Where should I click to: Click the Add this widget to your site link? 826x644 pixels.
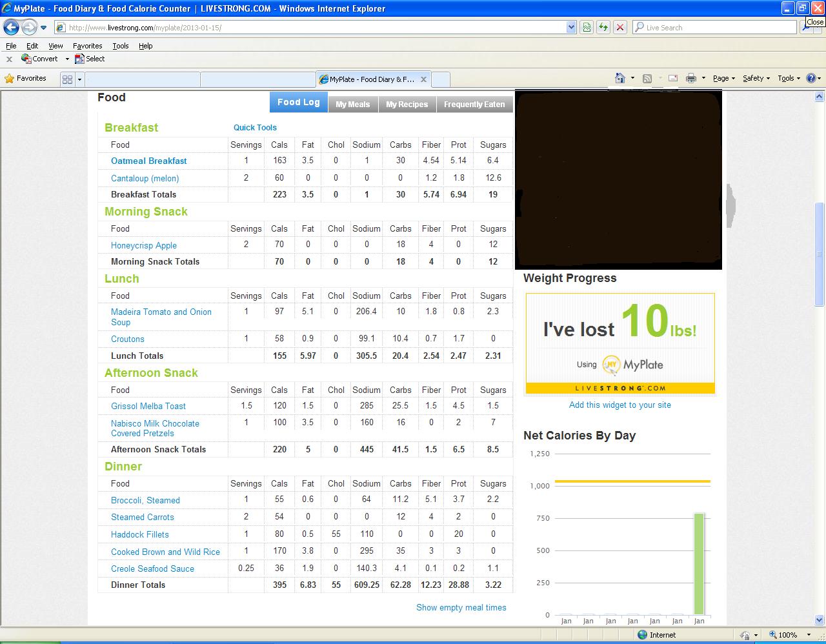[x=620, y=405]
